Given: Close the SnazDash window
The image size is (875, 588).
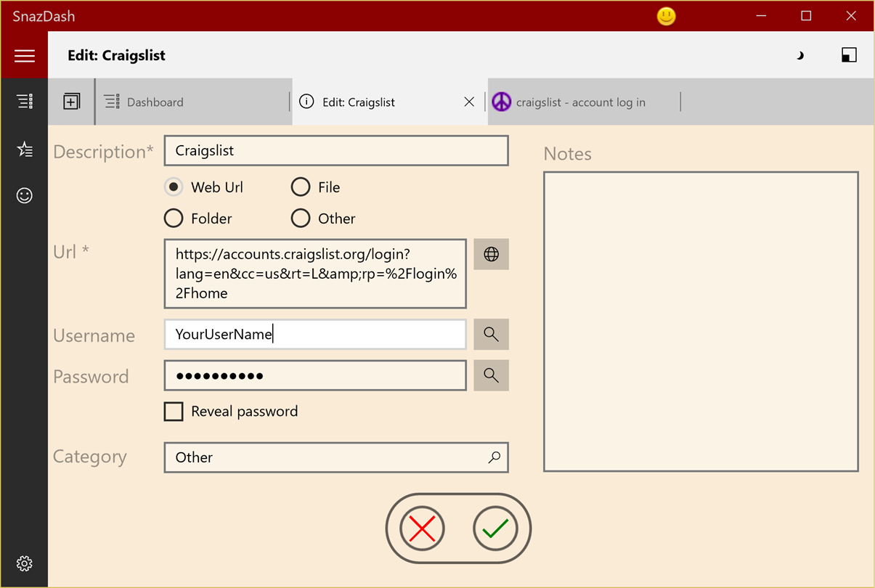Looking at the screenshot, I should tap(851, 16).
